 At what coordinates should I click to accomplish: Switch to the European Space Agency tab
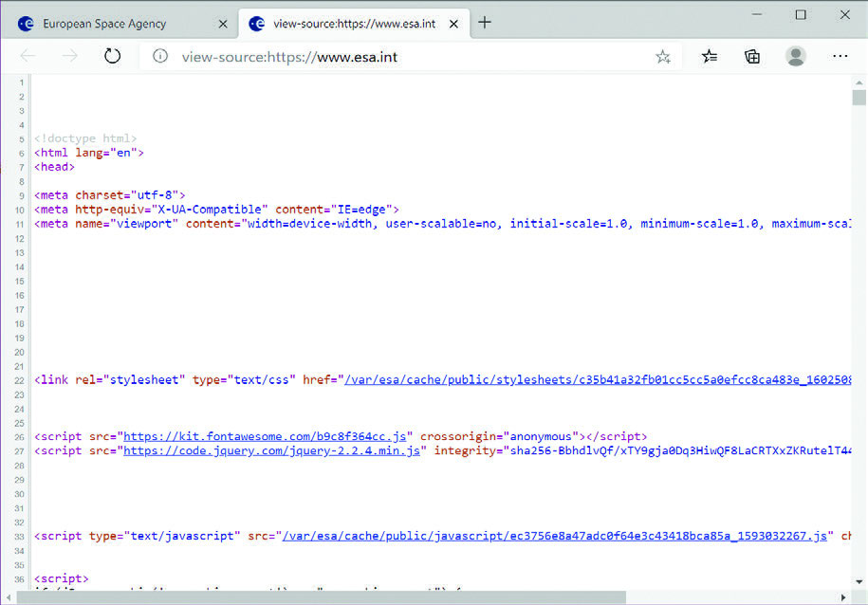click(104, 23)
